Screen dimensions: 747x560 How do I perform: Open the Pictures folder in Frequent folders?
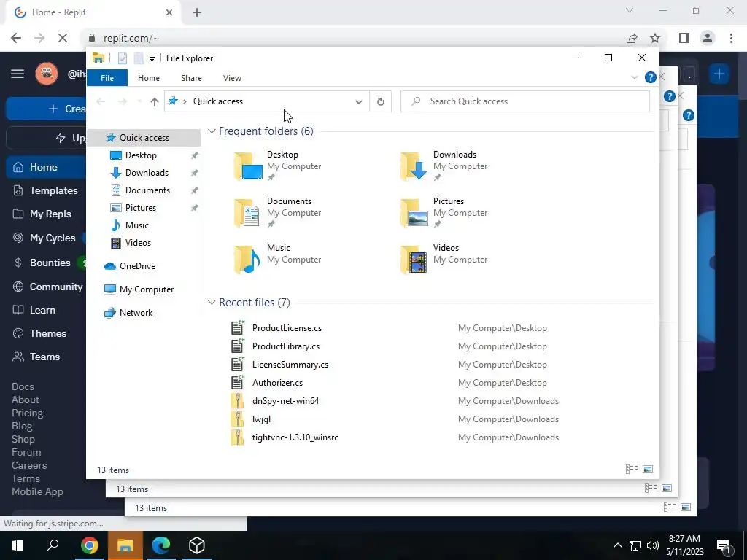pos(444,212)
